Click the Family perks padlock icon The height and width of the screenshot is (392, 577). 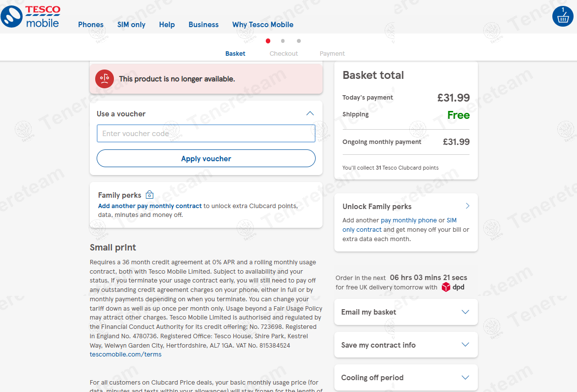(x=149, y=195)
